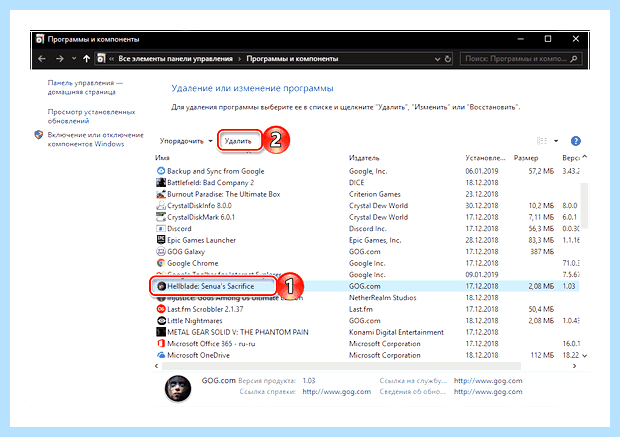
Task: Sort by the 'Имя' column header
Action: [x=162, y=158]
